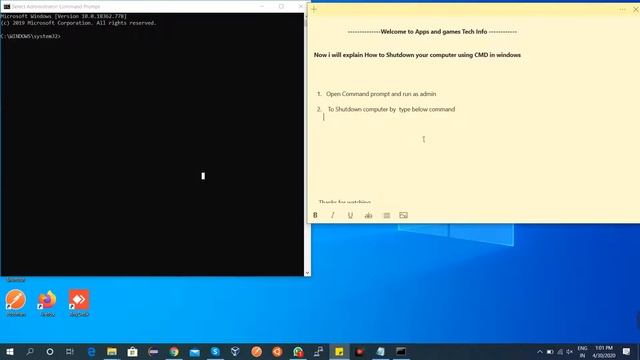Switch the ENG IN input language
640x360 pixels.
[x=582, y=352]
